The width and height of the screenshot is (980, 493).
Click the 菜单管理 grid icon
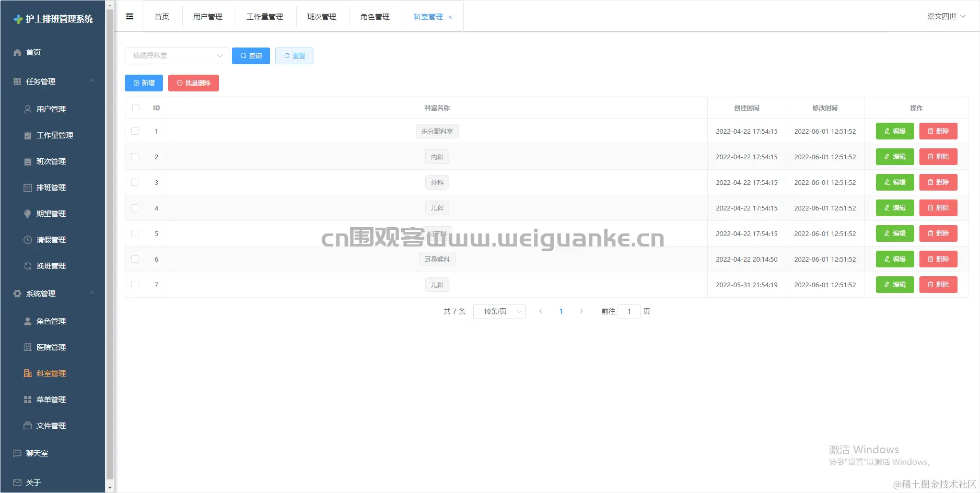tap(28, 400)
